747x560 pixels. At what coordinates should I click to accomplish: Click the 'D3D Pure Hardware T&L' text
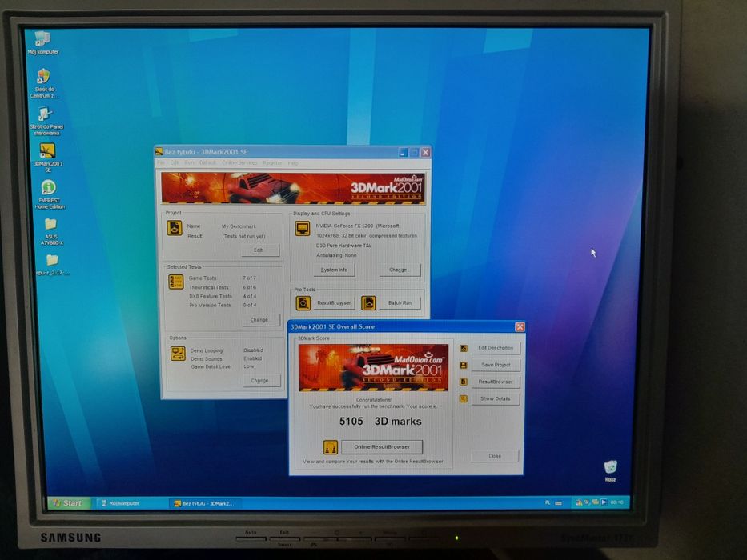[x=343, y=246]
